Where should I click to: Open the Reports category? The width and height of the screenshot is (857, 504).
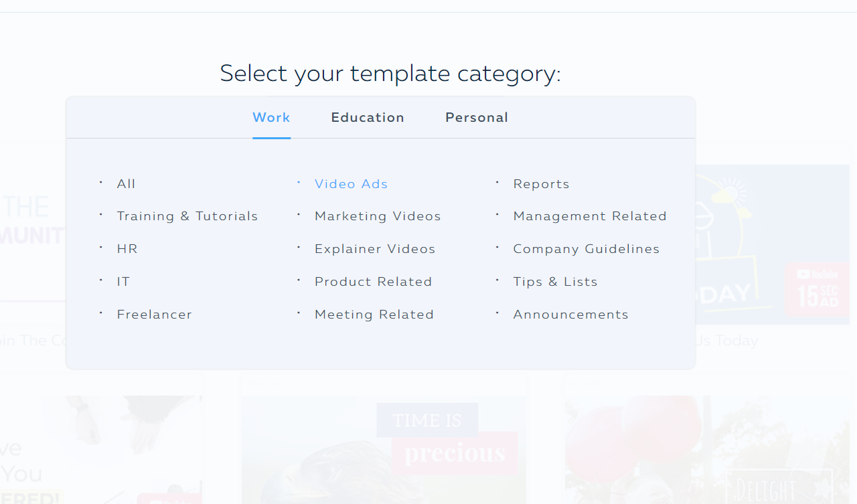pos(541,184)
